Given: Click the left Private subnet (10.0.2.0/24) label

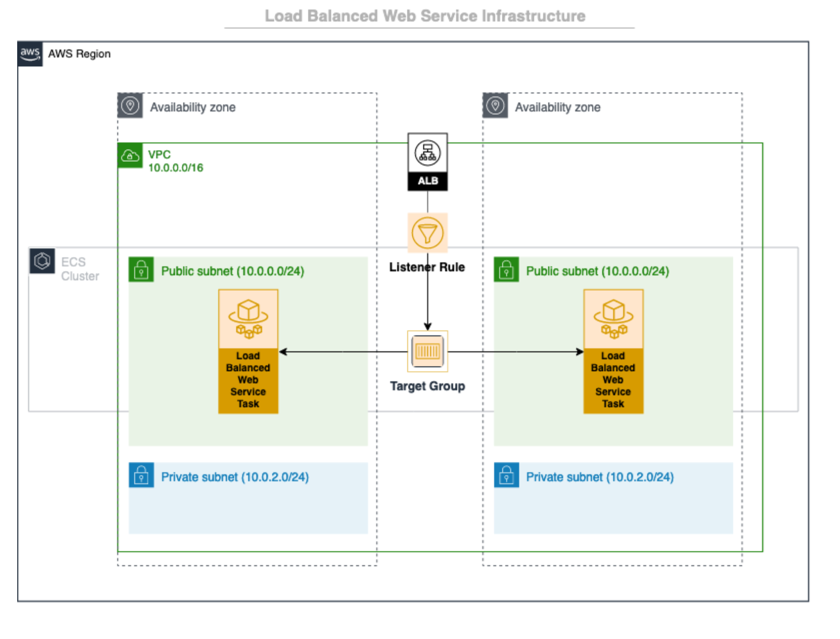Looking at the screenshot, I should [235, 477].
